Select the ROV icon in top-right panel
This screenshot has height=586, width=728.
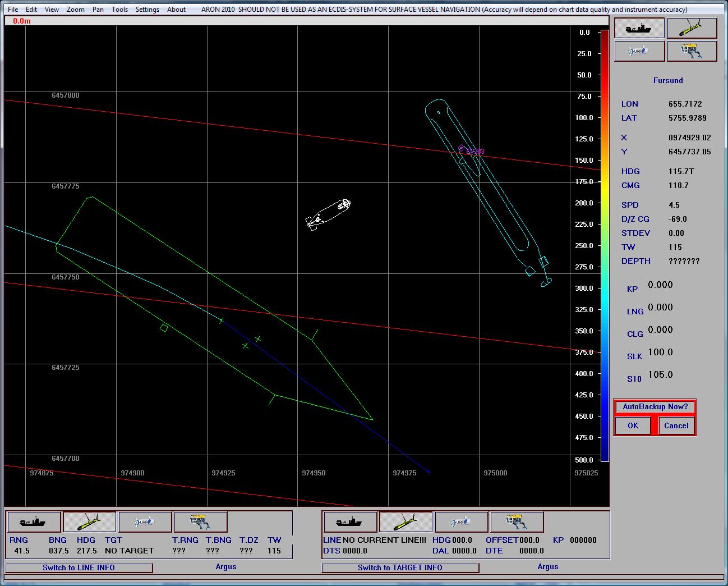point(692,51)
